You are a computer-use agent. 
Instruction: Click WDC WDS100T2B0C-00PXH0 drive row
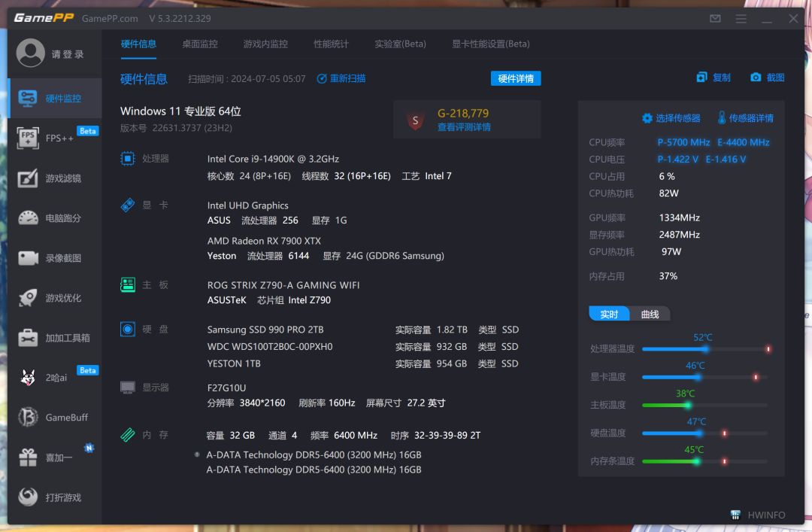coord(362,346)
